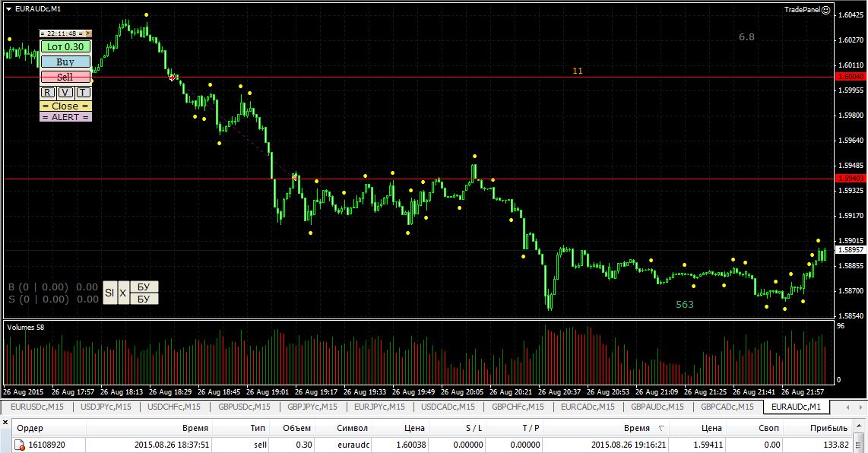Click the Lot 0.30 field
The width and height of the screenshot is (868, 453).
tap(65, 47)
